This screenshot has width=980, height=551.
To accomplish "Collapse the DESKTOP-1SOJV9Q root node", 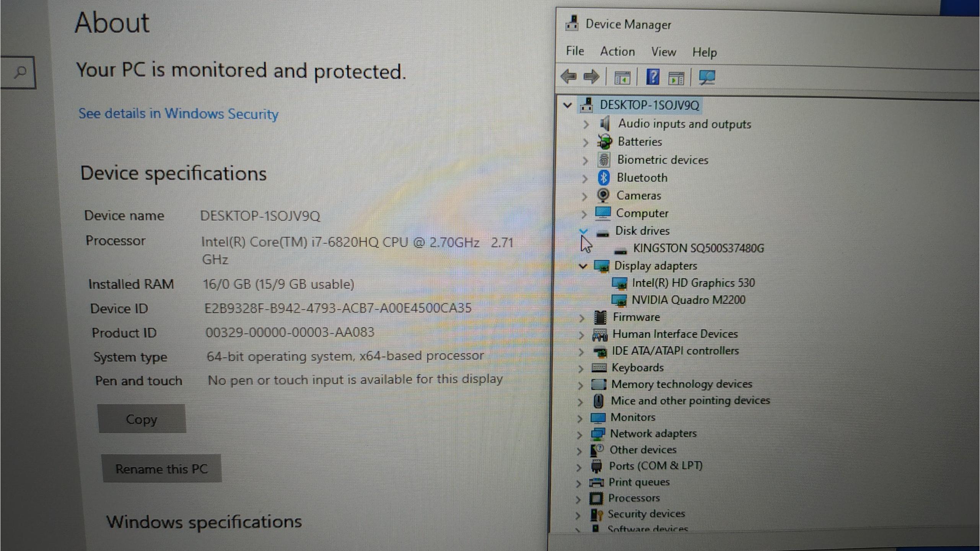I will click(568, 105).
